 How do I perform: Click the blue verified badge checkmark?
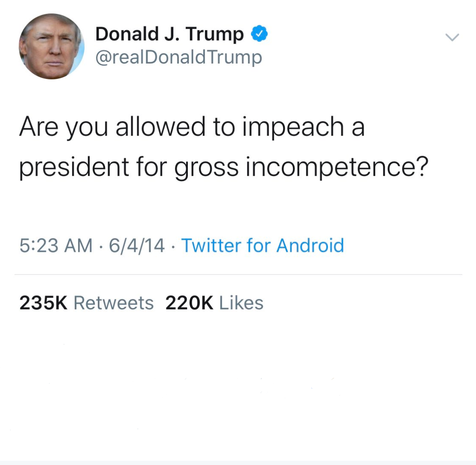(x=259, y=34)
